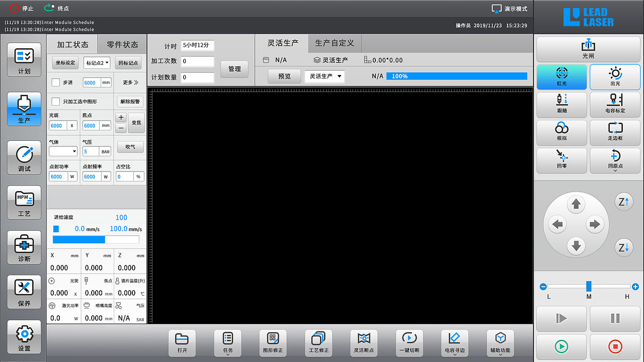Open the 辅助功能 auxiliary functions tool
Image resolution: width=644 pixels, height=362 pixels.
coord(500,343)
